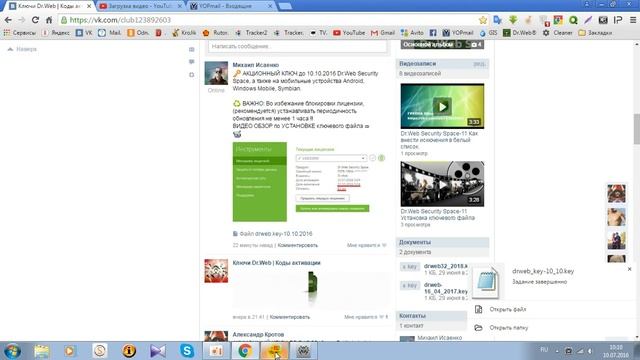Open Михаил Исаенко profile from post
Image resolution: width=640 pixels, height=360 pixels.
click(x=256, y=65)
